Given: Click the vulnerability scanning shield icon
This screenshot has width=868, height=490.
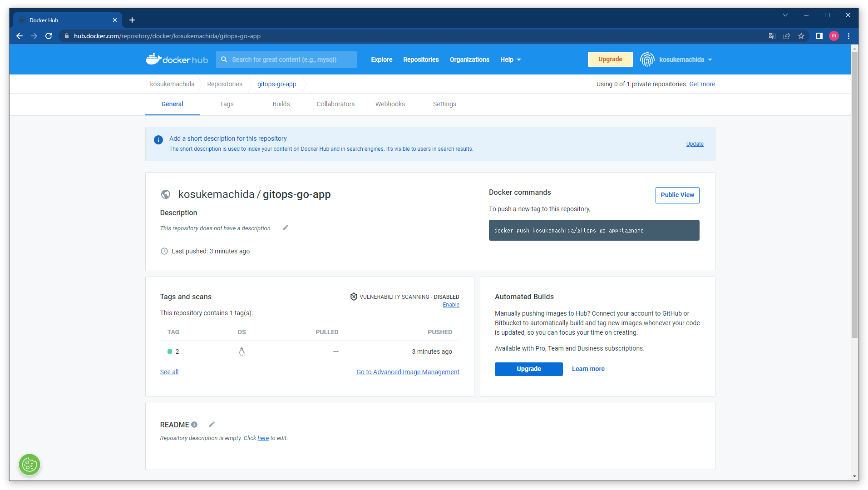Looking at the screenshot, I should (354, 297).
